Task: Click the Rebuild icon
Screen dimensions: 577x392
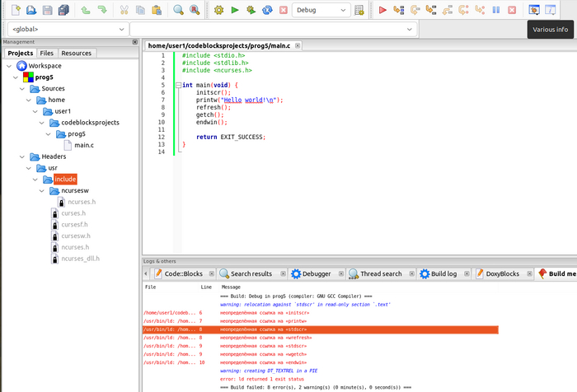Action: click(267, 10)
